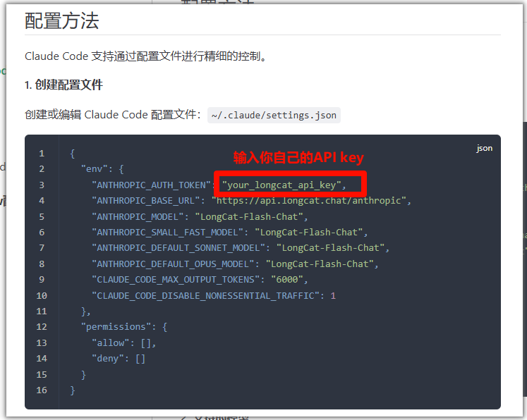
Task: Click the LongCat-Flash-Chat value on line 8
Action: point(320,264)
